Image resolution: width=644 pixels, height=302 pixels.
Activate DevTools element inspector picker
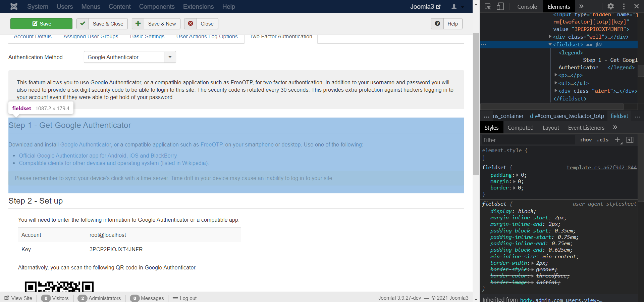click(x=488, y=6)
